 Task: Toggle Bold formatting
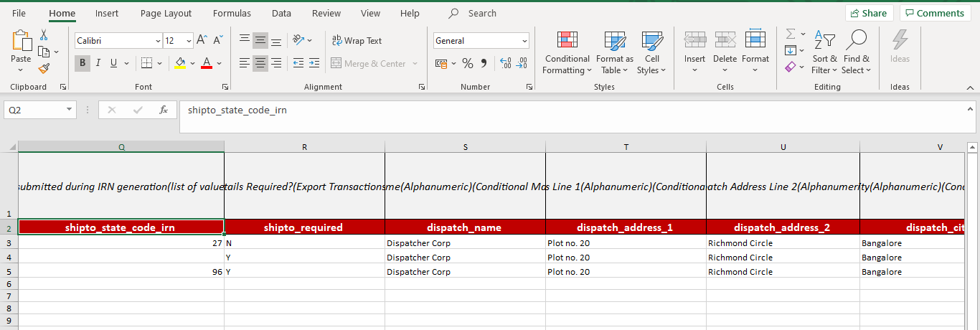tap(83, 63)
